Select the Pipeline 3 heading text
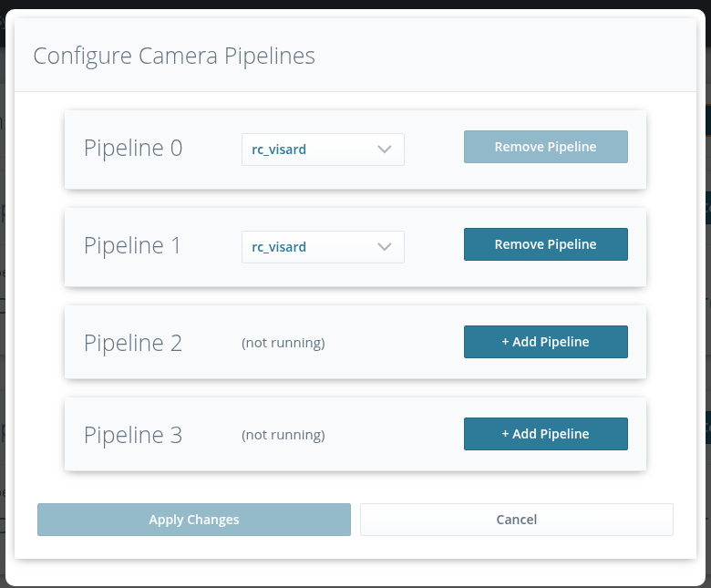This screenshot has width=711, height=588. coord(133,436)
